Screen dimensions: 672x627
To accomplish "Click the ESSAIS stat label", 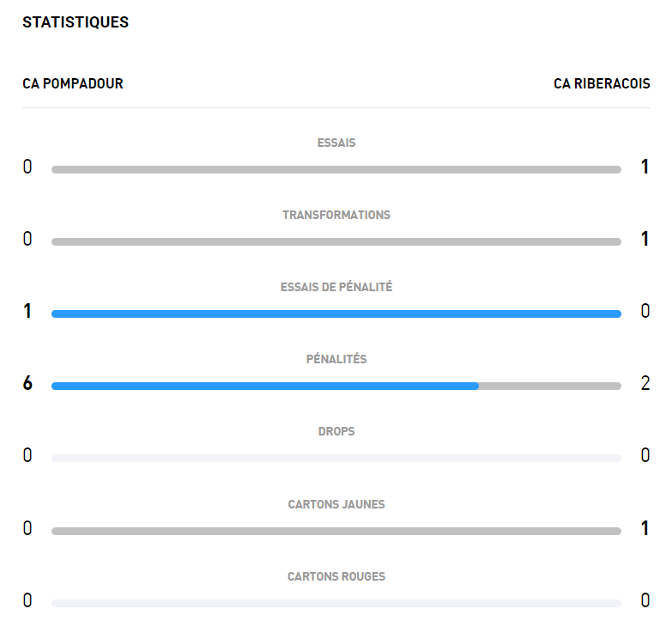I will (x=336, y=143).
